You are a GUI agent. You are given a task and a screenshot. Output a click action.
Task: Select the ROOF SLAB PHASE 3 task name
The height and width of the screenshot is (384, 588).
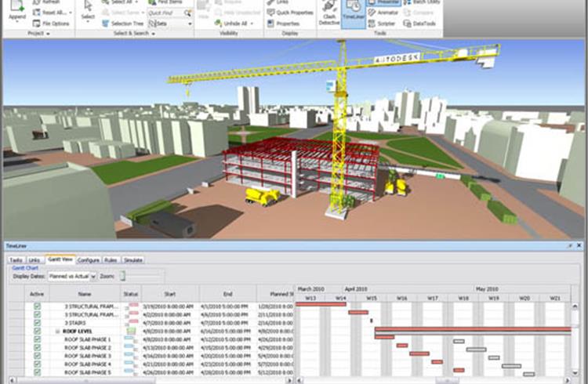[x=88, y=356]
